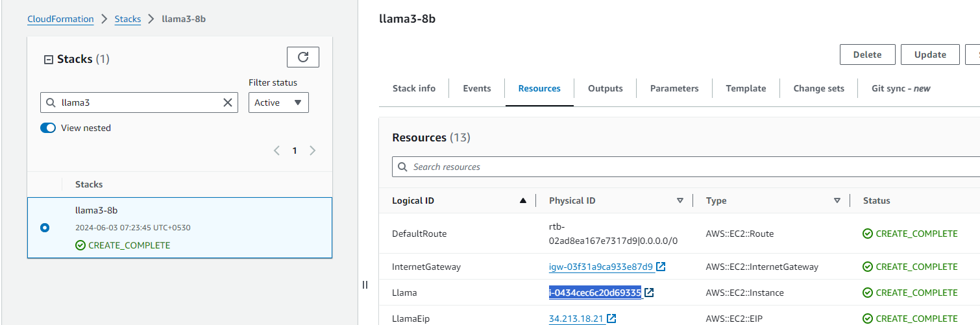Click the Status column header
Screen dimensions: 980x325
(x=876, y=201)
